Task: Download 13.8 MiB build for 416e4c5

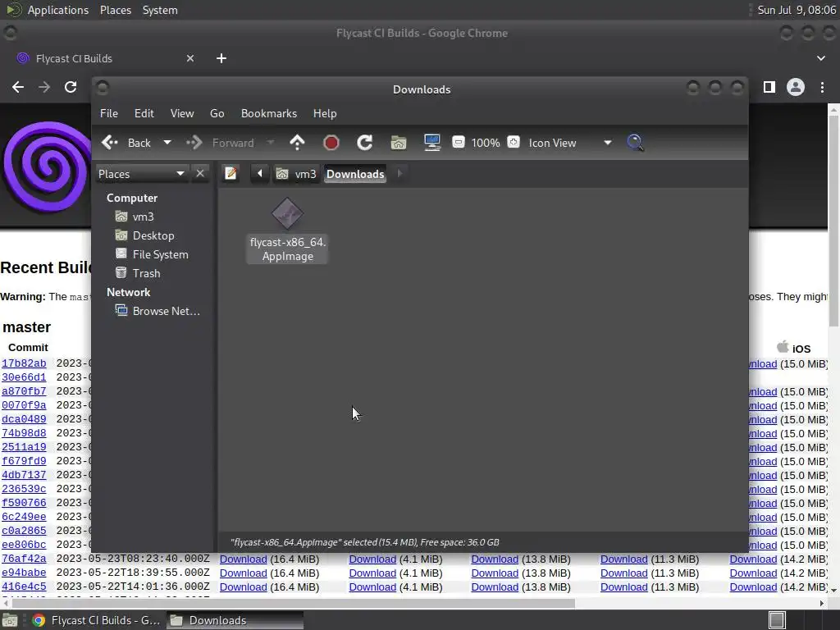Action: [x=495, y=587]
